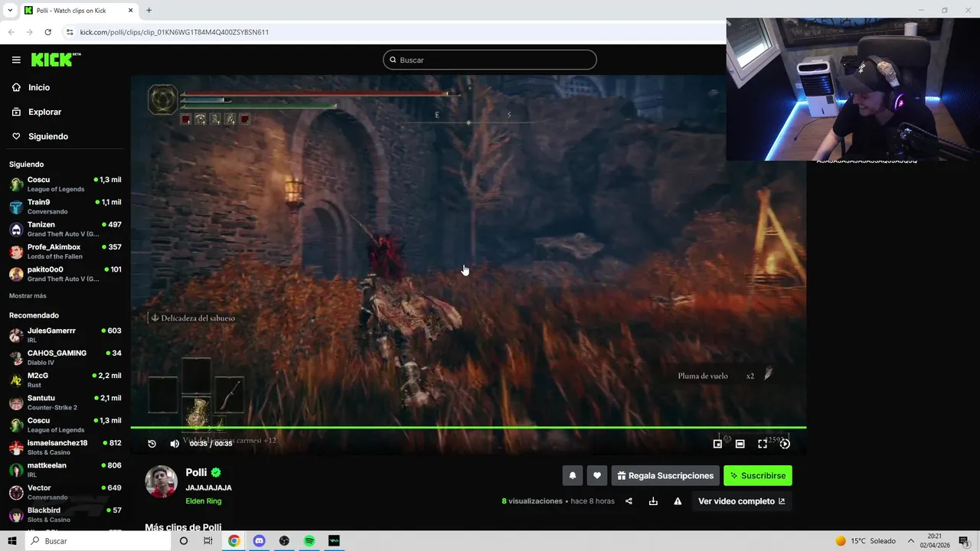
Task: Focus the Buscar search field on Kick
Action: tap(490, 60)
